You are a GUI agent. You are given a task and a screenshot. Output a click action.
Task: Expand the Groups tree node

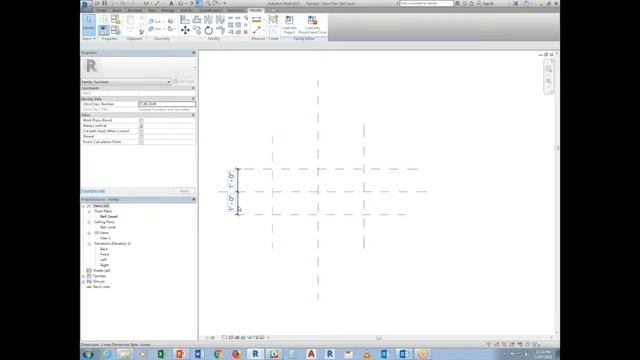[x=83, y=281]
